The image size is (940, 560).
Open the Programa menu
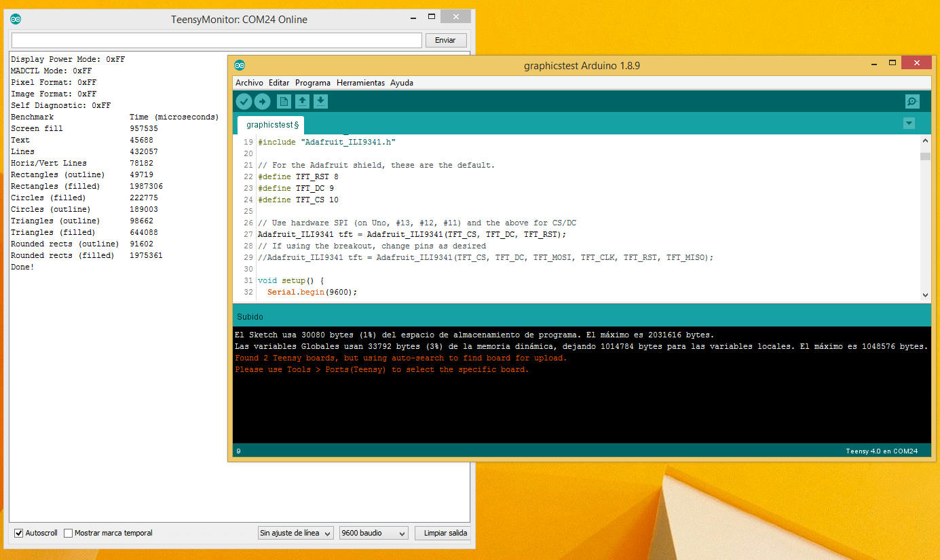pos(313,83)
